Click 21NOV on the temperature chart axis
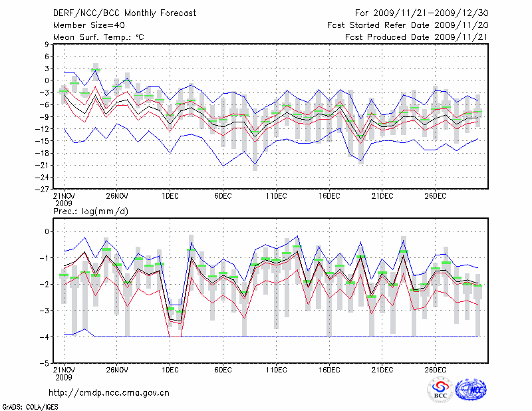The height and width of the screenshot is (411, 532). tap(63, 196)
